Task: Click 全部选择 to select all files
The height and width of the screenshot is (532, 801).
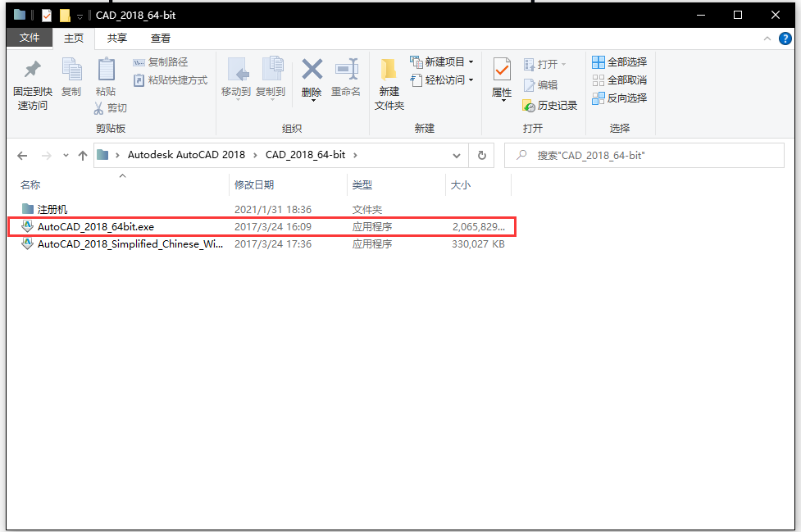Action: tap(620, 62)
